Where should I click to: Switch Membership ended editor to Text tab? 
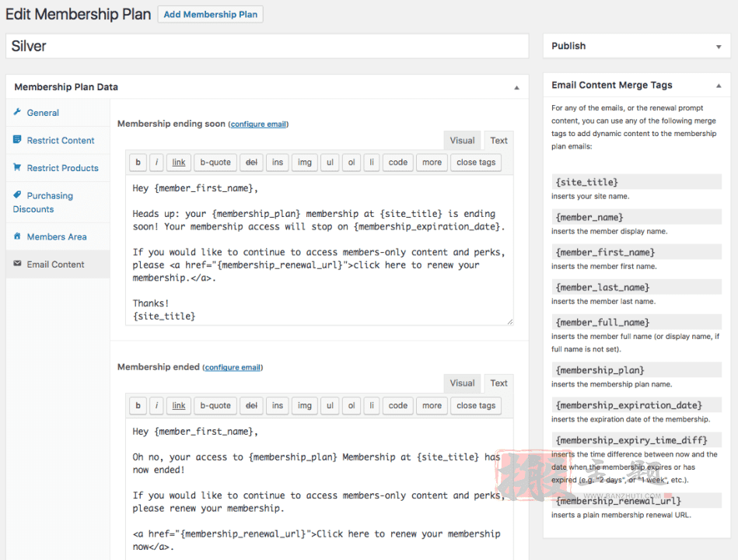[499, 383]
